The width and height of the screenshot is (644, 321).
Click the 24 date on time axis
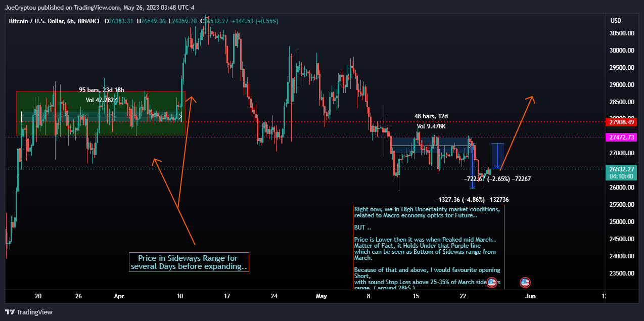(273, 296)
